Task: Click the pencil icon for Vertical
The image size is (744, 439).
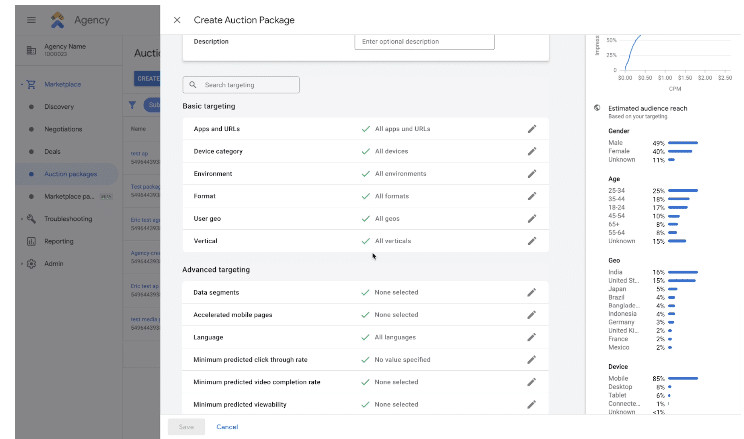Action: point(532,241)
